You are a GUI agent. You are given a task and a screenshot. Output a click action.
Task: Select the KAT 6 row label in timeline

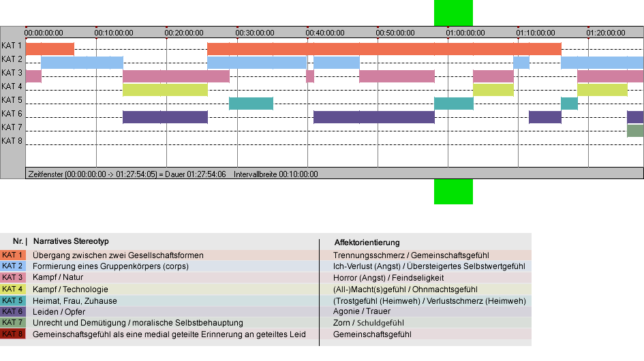pyautogui.click(x=12, y=113)
